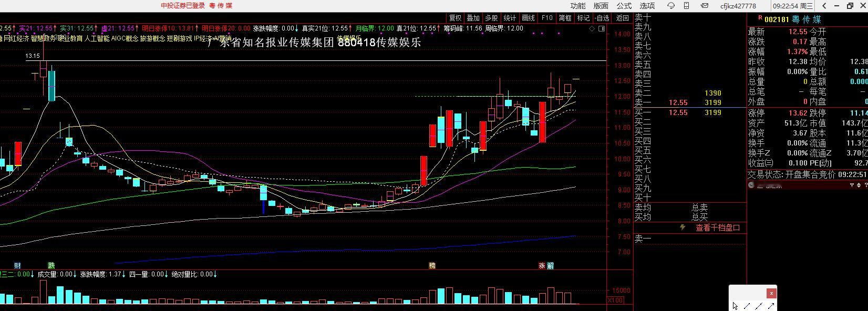Open the message envelope icon in title bar
Image resolution: width=868 pixels, height=311 pixels.
[x=705, y=6]
